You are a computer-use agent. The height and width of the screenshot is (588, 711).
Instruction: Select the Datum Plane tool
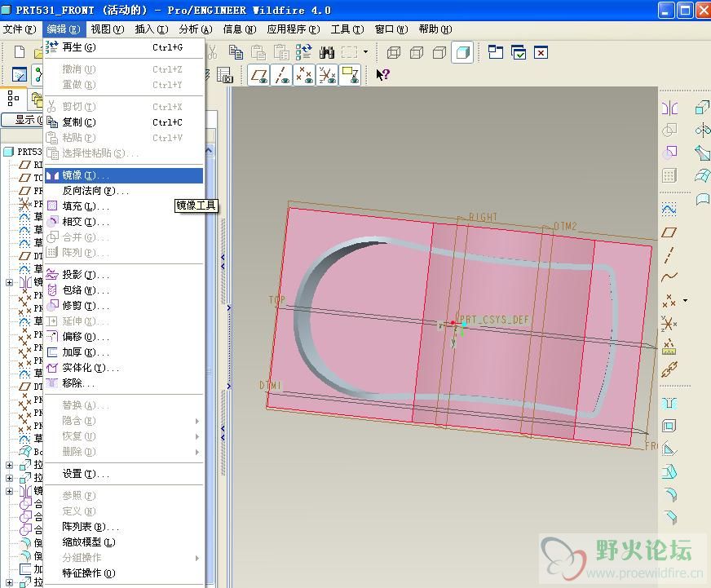pyautogui.click(x=669, y=232)
